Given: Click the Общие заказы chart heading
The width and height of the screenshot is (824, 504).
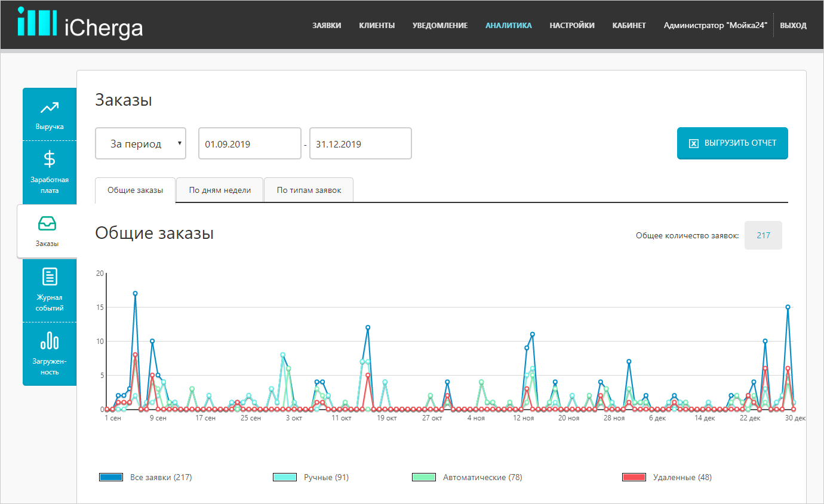Looking at the screenshot, I should 155,233.
